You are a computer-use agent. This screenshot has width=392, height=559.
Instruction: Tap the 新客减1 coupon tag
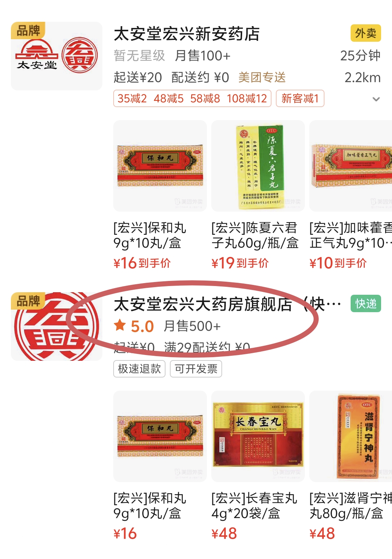tap(300, 98)
